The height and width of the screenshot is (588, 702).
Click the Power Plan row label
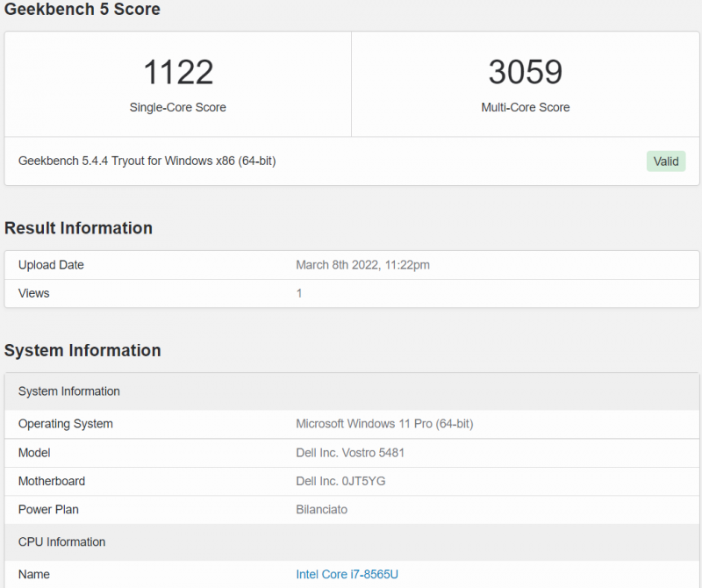(48, 509)
